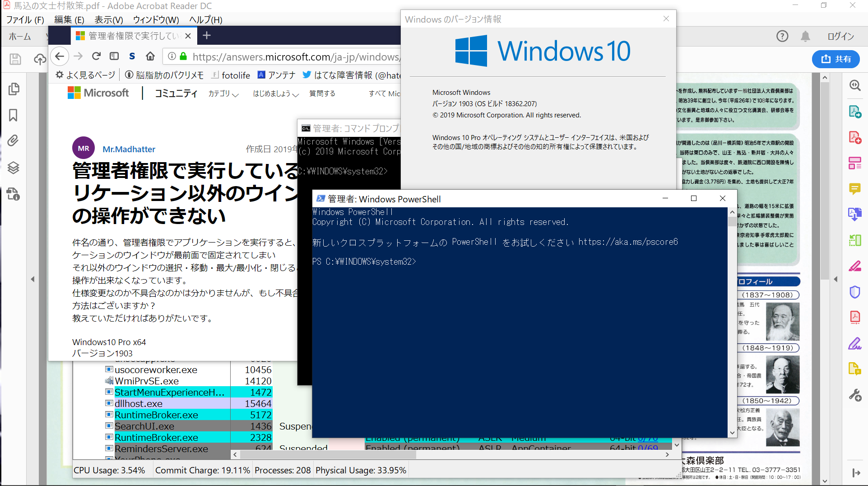Image resolution: width=868 pixels, height=486 pixels.
Task: Open the Layers panel in Acrobat
Action: pos(14,168)
